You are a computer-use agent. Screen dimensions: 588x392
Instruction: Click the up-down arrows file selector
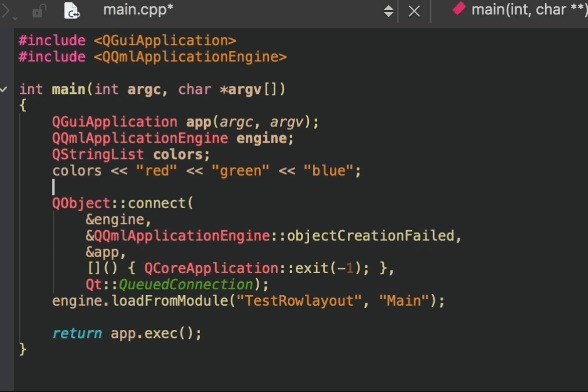(389, 11)
